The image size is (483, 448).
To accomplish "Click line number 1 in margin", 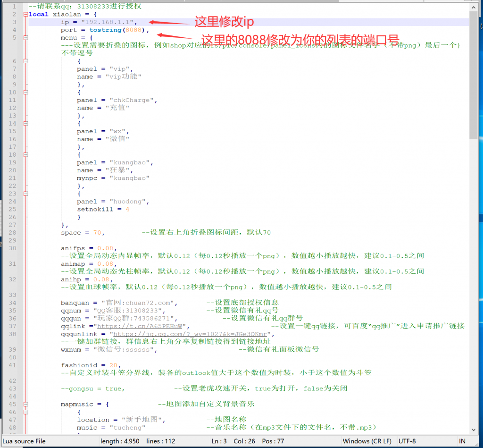I will (14, 7).
